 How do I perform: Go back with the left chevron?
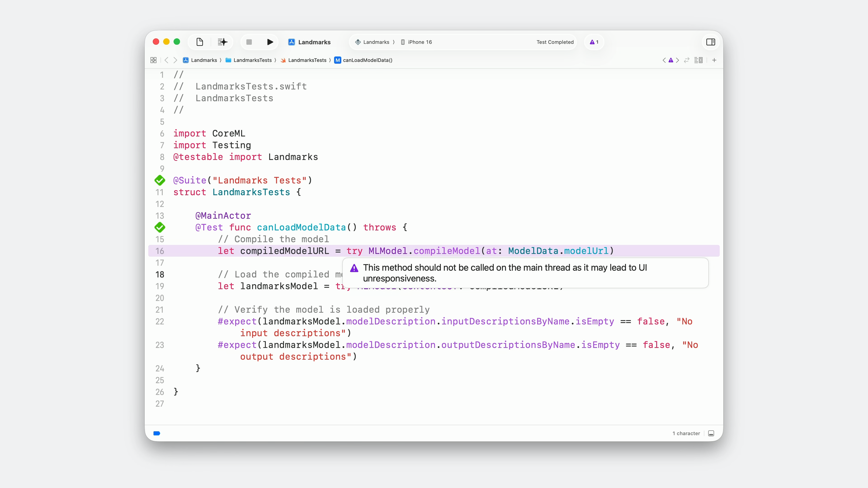(166, 60)
